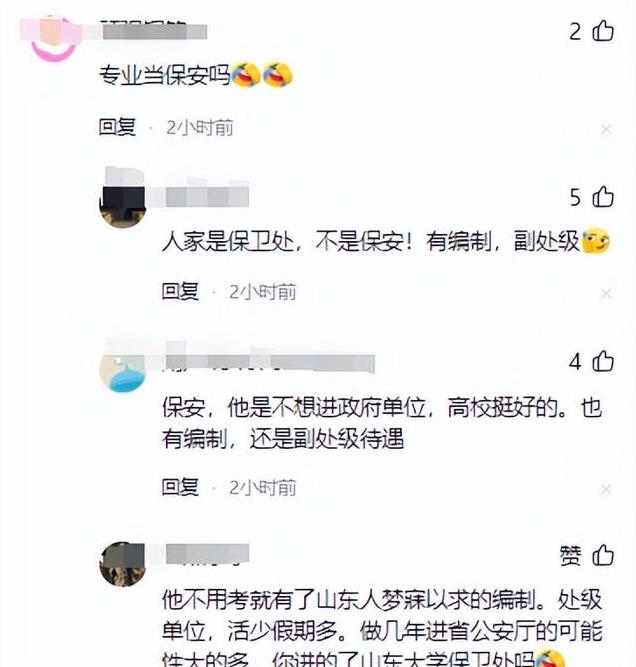Open the dark avatar above "人家是保卫处"
The height and width of the screenshot is (667, 636).
coord(123,203)
